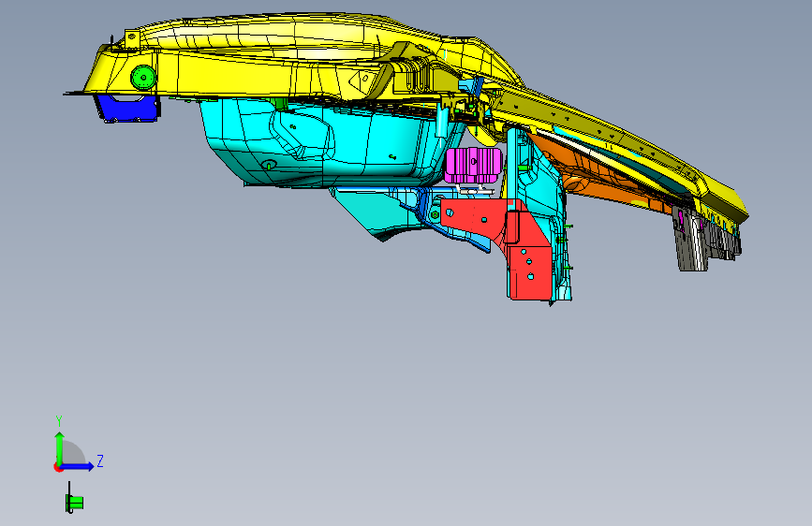Select the magenta ribbed block component
Image resolution: width=812 pixels, height=526 pixels.
tap(473, 165)
